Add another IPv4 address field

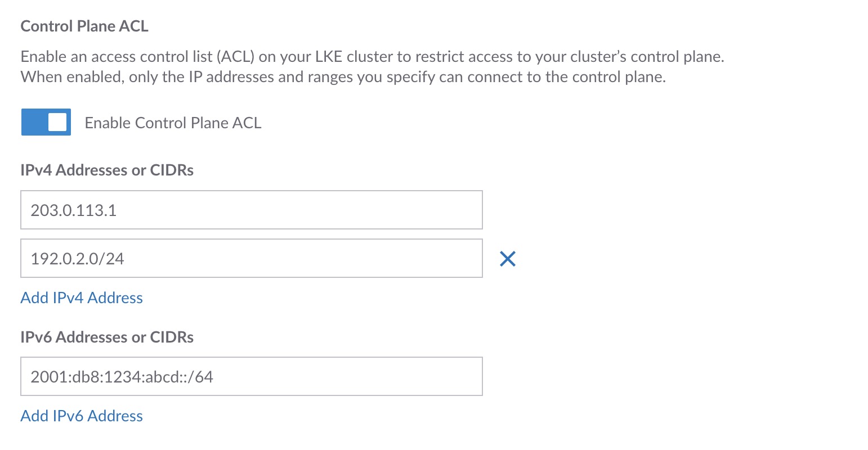point(82,298)
